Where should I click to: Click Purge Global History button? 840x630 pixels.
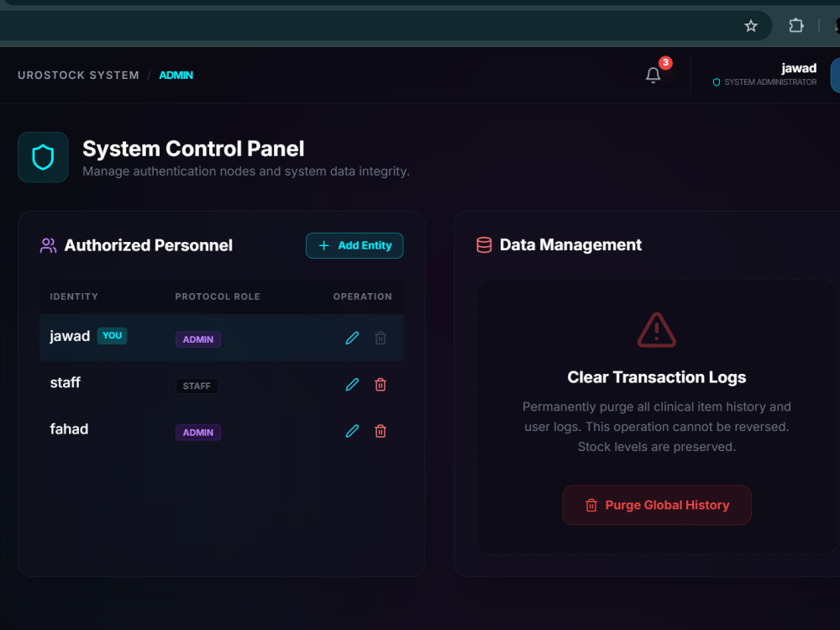[657, 505]
